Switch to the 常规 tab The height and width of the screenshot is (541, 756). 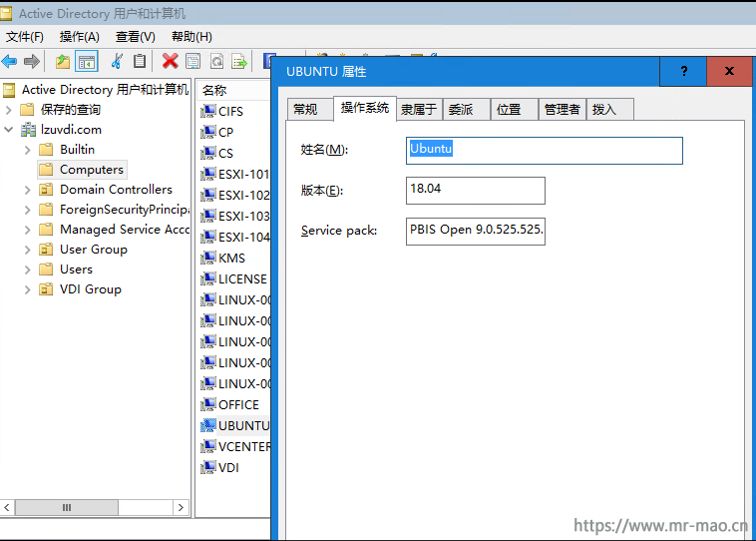pyautogui.click(x=310, y=110)
